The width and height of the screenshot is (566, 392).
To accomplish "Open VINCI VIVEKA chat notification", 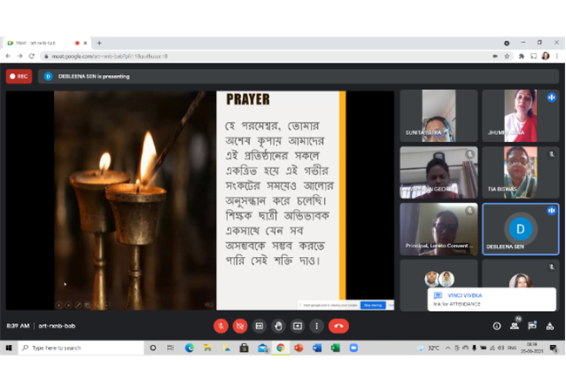I will point(492,300).
